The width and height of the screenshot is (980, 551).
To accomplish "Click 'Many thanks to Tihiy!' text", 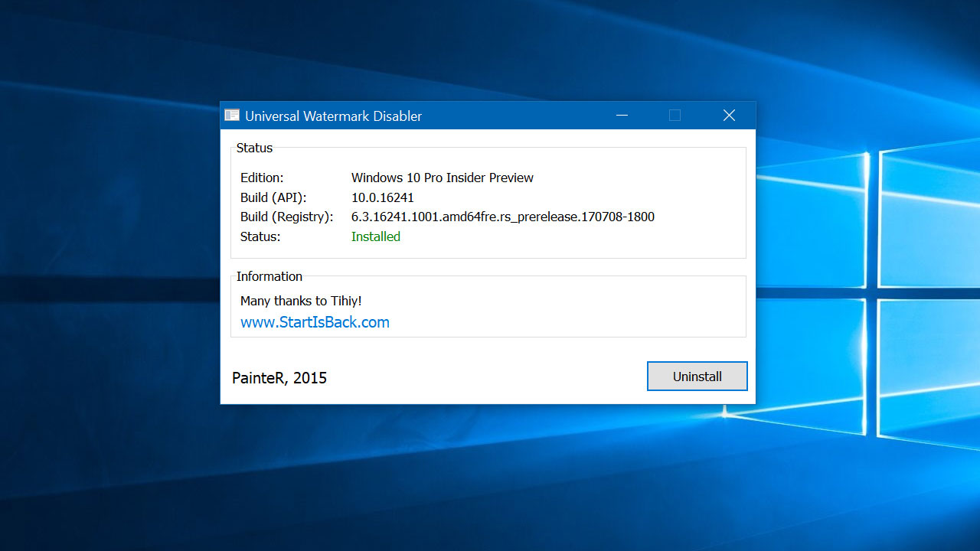I will [x=301, y=302].
